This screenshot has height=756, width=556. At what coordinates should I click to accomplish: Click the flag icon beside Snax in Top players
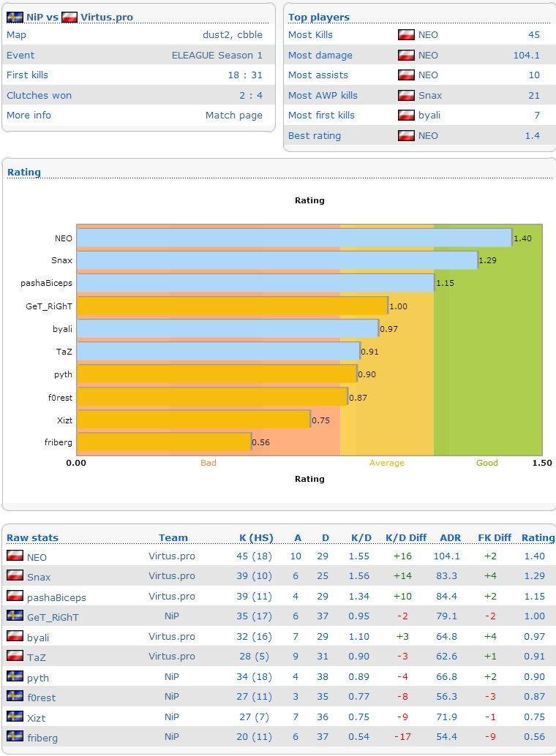(406, 95)
